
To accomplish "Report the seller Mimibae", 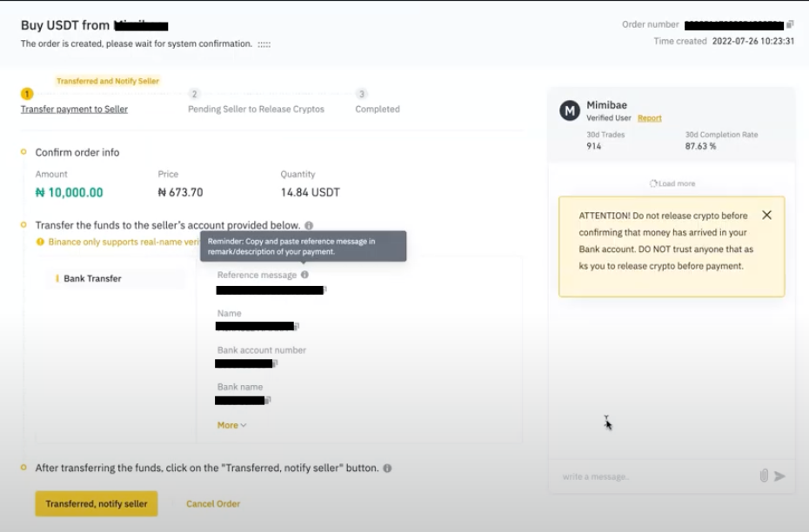I will (x=649, y=118).
